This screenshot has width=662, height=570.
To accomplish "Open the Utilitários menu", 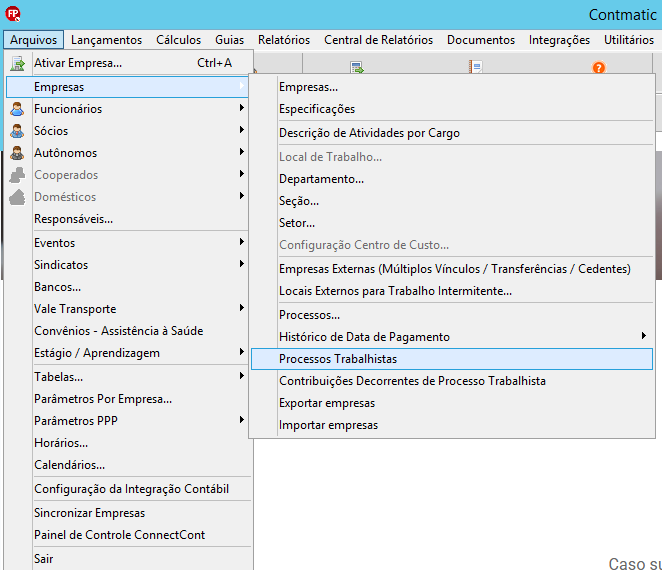I will [x=629, y=40].
